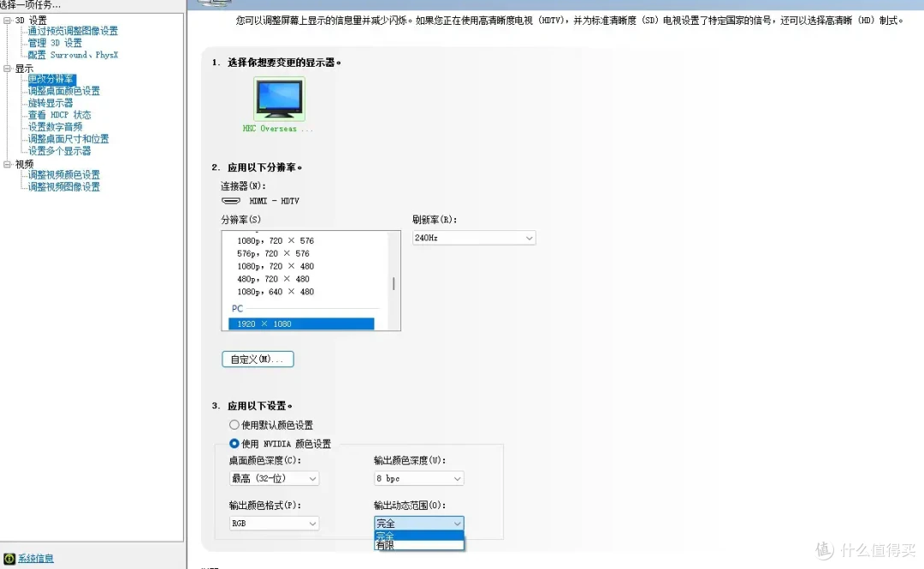Image resolution: width=924 pixels, height=569 pixels.
Task: Open 查看 HDCP 状态
Action: coord(60,115)
